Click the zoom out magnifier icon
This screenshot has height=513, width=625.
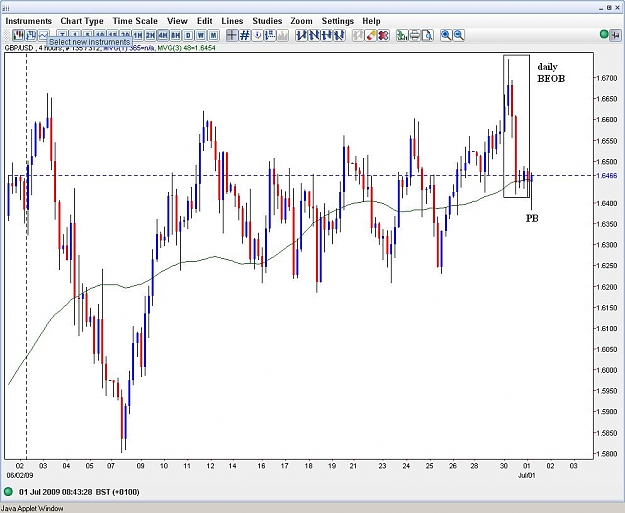pyautogui.click(x=459, y=35)
